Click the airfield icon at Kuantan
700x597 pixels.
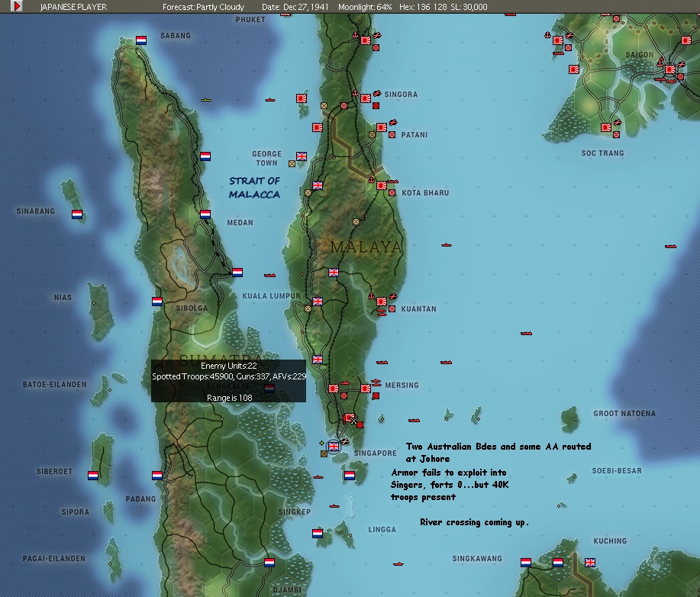point(393,296)
